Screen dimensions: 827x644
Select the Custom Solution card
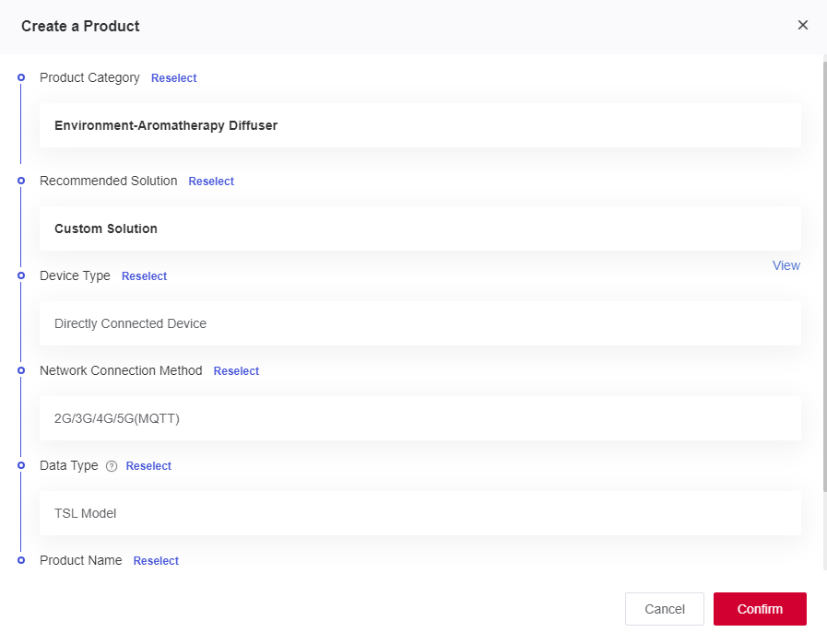420,228
